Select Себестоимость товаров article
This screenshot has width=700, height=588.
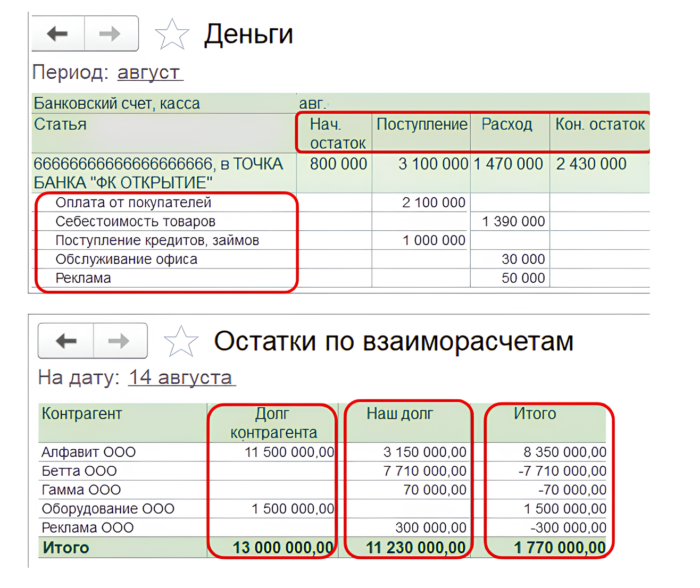(135, 222)
